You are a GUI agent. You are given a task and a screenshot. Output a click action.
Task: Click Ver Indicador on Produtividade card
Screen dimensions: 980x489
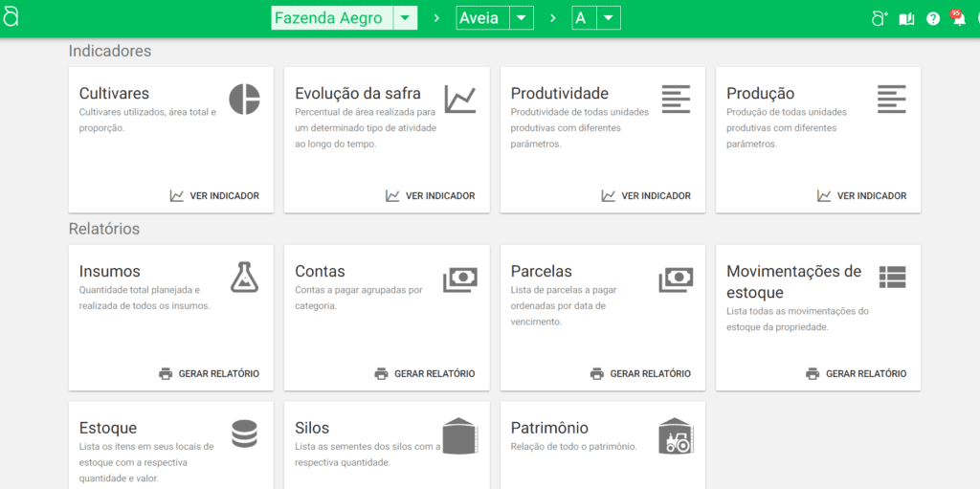(646, 195)
